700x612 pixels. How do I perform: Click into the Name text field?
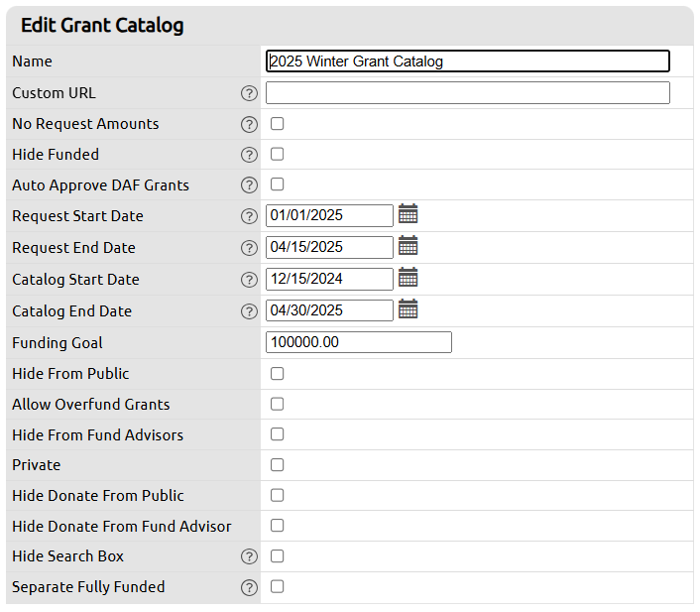[467, 61]
